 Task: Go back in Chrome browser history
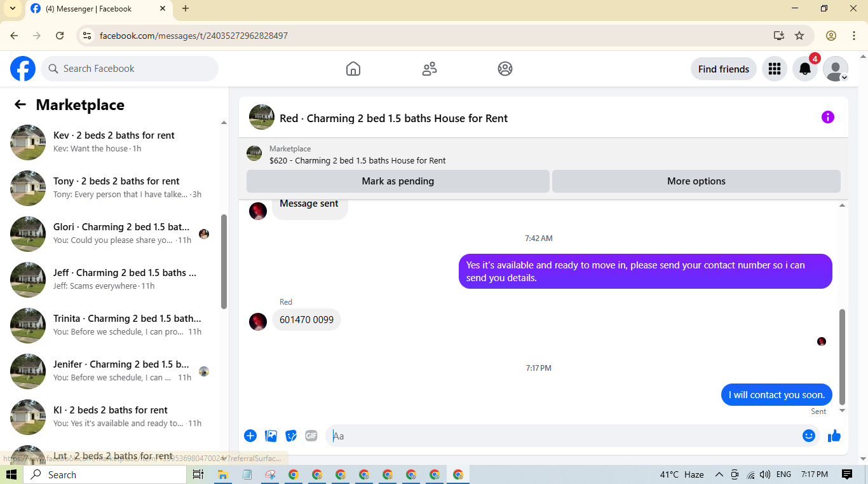pyautogui.click(x=15, y=36)
